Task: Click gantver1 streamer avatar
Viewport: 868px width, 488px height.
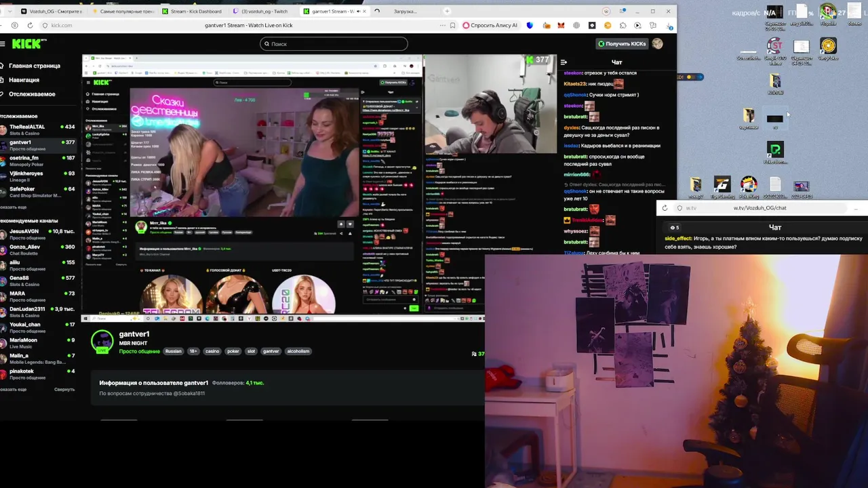Action: click(x=102, y=341)
